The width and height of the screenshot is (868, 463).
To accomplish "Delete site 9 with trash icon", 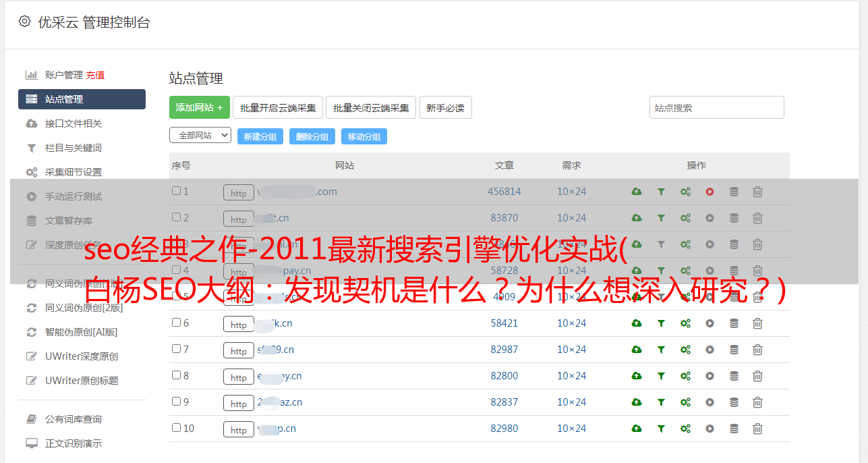I will coord(757,402).
